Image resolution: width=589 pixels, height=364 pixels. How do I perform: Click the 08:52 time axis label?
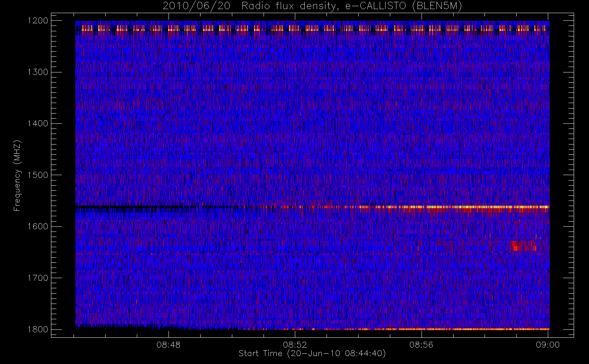tap(295, 345)
